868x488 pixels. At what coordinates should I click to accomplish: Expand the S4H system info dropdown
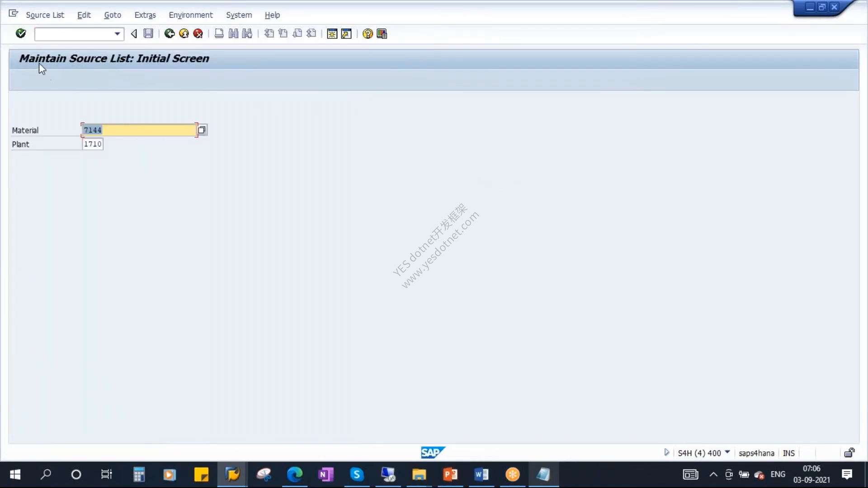[727, 452]
